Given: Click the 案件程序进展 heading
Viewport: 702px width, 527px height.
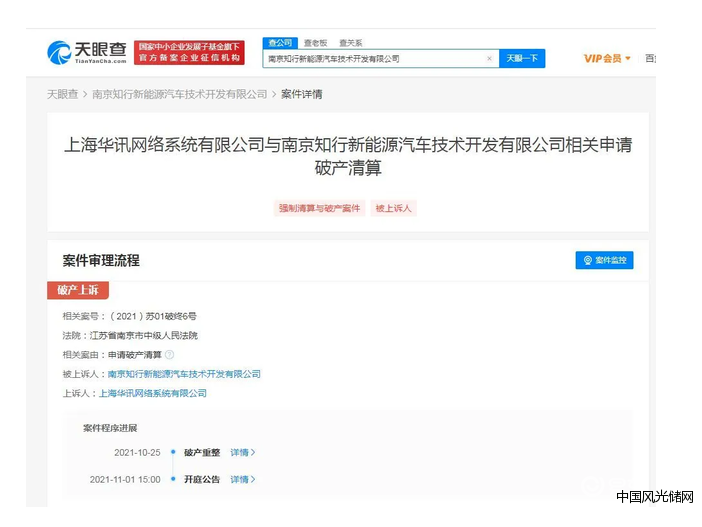Looking at the screenshot, I should pos(110,428).
